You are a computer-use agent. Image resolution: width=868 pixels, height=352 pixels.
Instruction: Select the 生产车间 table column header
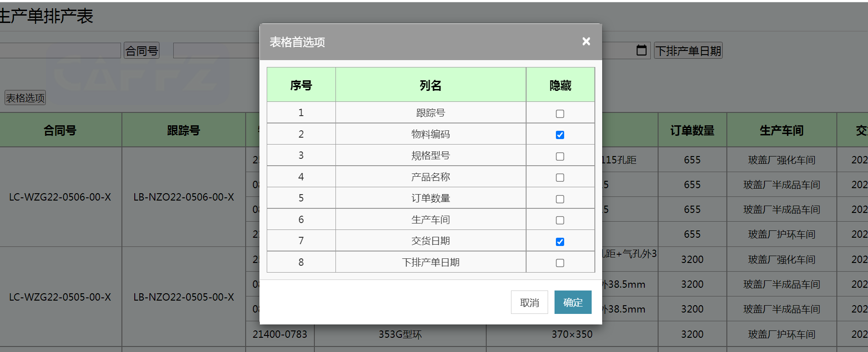[781, 130]
